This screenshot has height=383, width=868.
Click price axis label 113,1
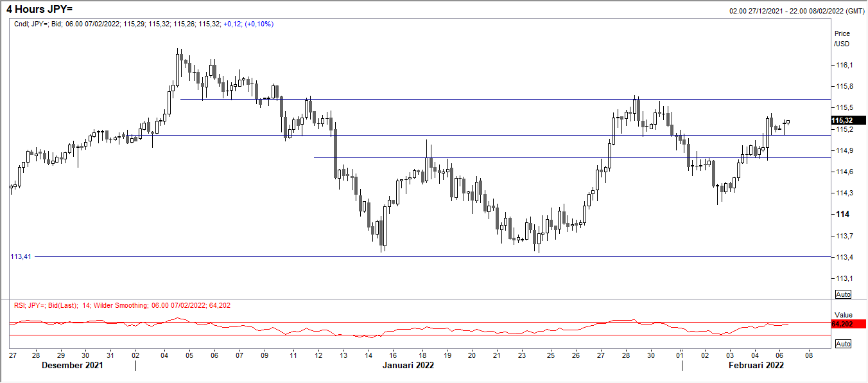click(x=844, y=278)
